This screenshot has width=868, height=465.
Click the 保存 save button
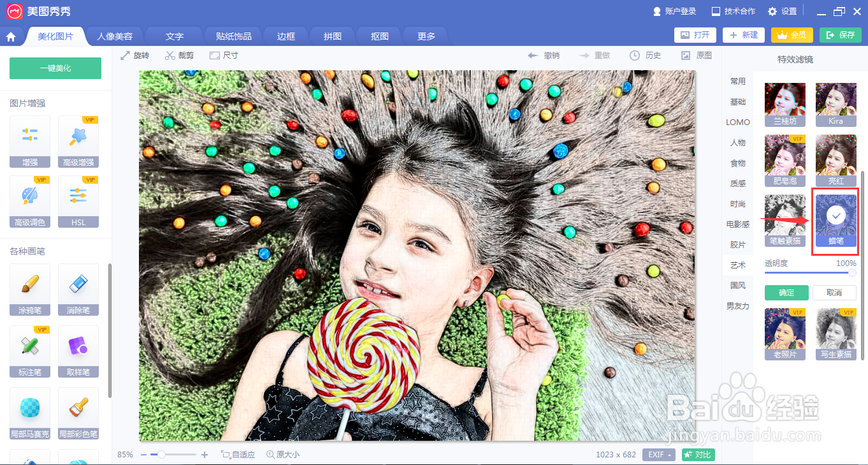(x=841, y=35)
